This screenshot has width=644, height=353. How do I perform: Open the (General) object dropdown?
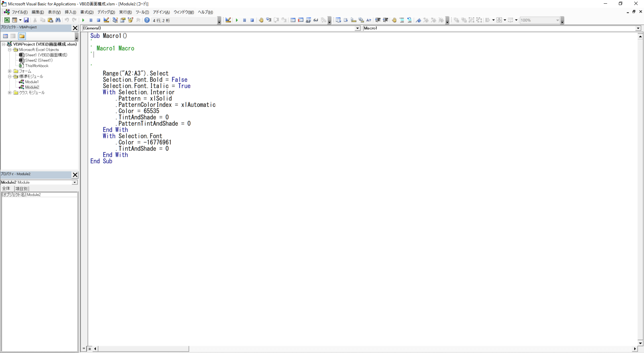(x=358, y=29)
